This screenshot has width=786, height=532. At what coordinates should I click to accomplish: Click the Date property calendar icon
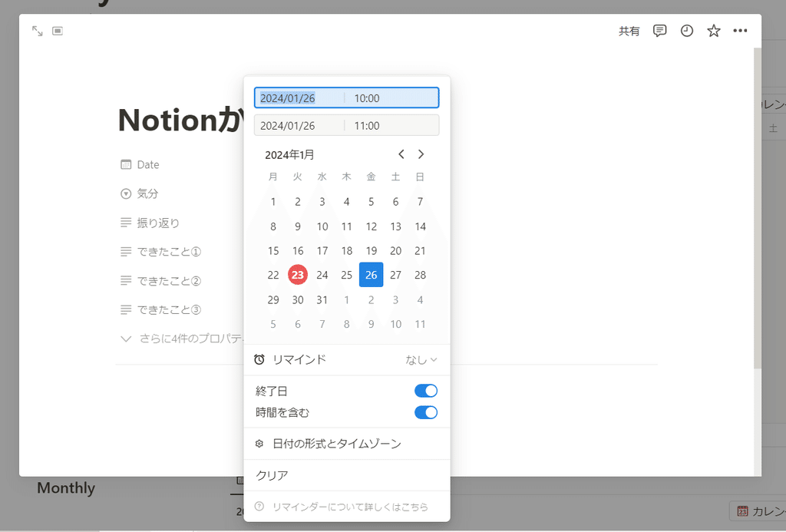click(126, 164)
